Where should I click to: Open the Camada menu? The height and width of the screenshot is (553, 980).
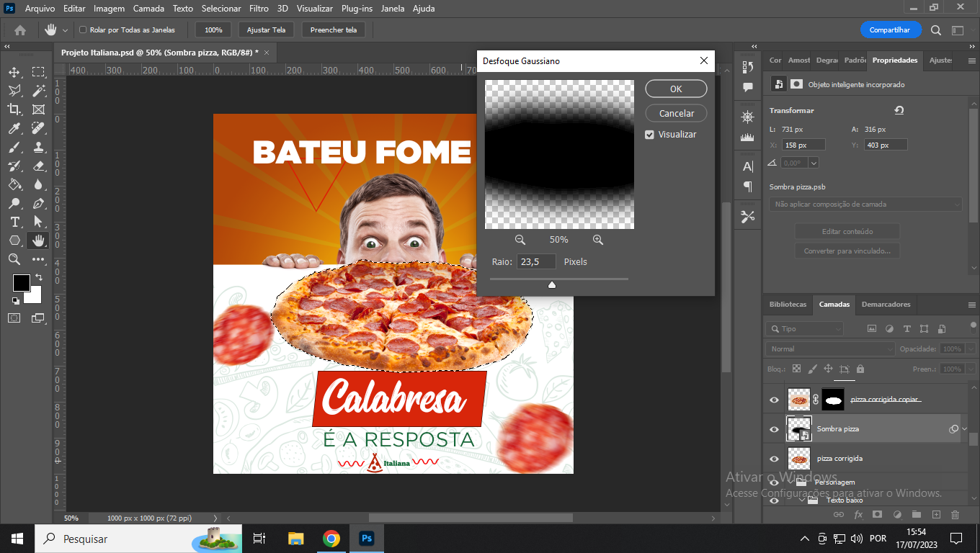(x=148, y=9)
